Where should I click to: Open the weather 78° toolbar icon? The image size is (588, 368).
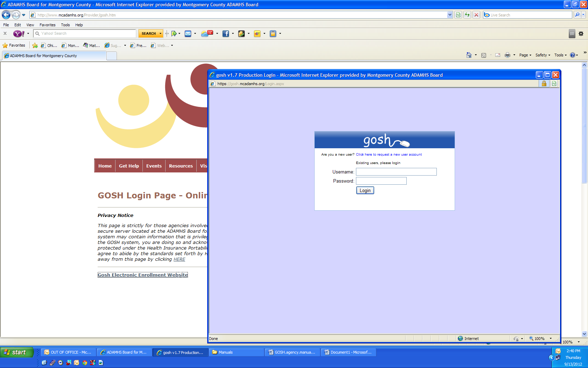point(207,34)
